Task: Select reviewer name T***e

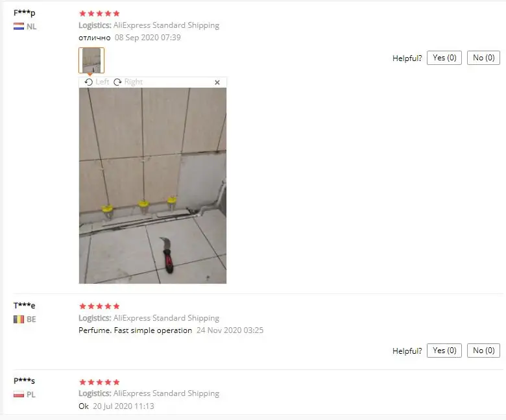Action: pos(25,305)
